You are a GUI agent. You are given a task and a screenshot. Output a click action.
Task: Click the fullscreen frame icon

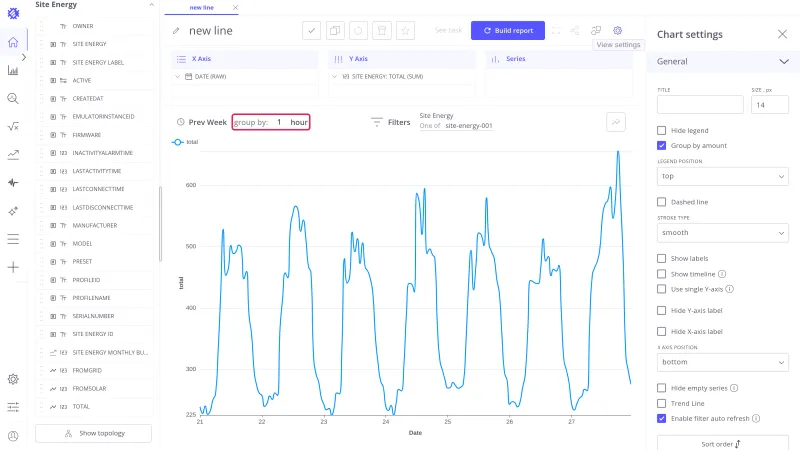(x=556, y=31)
